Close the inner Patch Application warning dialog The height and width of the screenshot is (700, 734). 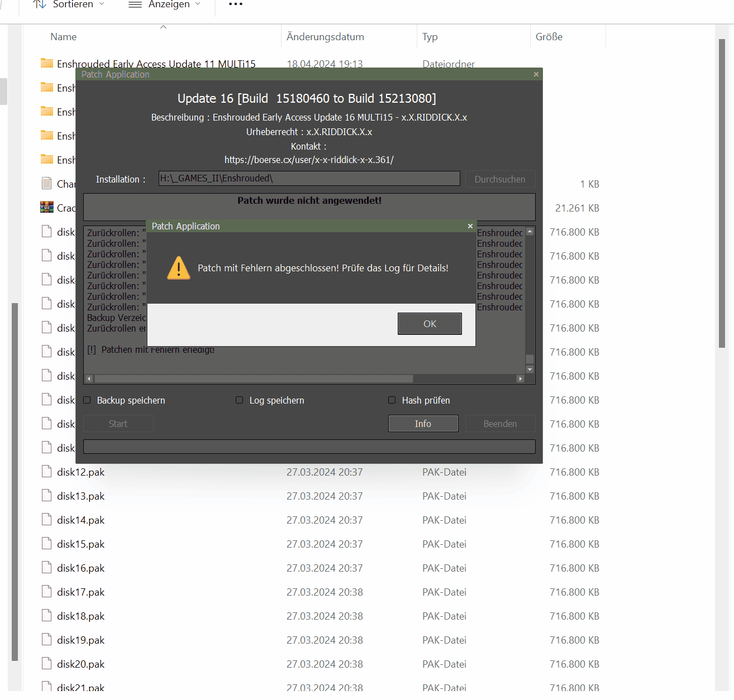(x=470, y=226)
